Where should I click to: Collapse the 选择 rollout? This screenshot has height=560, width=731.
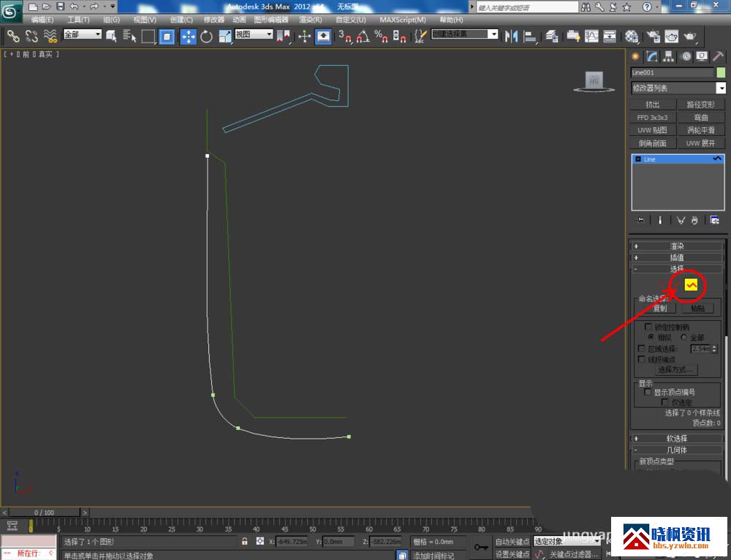pos(676,268)
